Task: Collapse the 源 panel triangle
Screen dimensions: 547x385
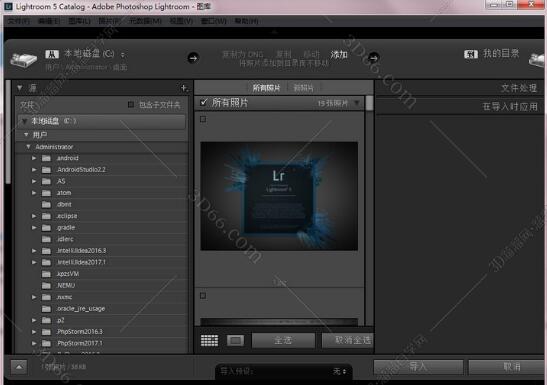Action: coord(20,88)
